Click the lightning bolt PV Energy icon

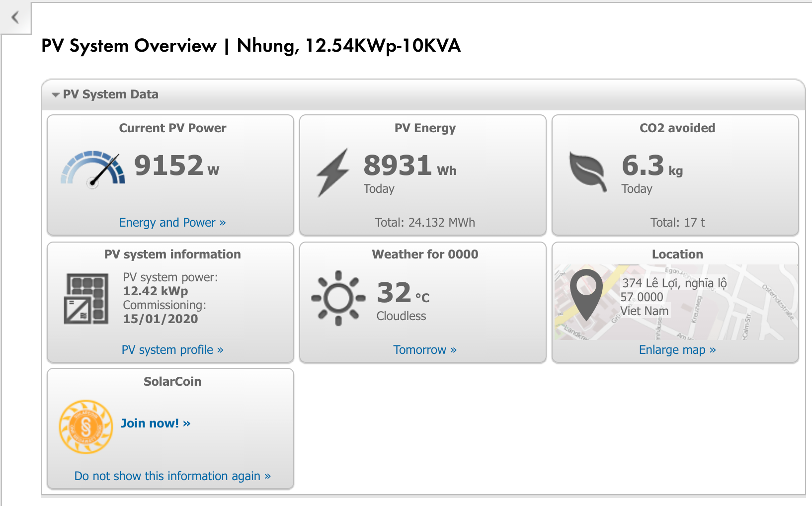click(332, 172)
